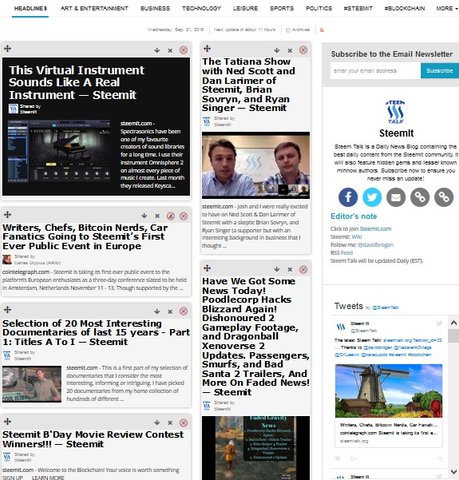Move down the Writers, Chefs article
Image resolution: width=459 pixels, height=480 pixels.
144,216
